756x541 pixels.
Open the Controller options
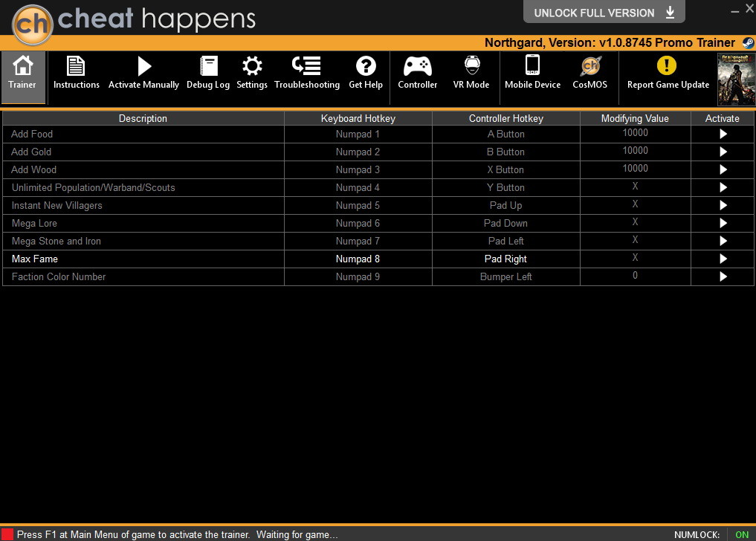tap(418, 73)
